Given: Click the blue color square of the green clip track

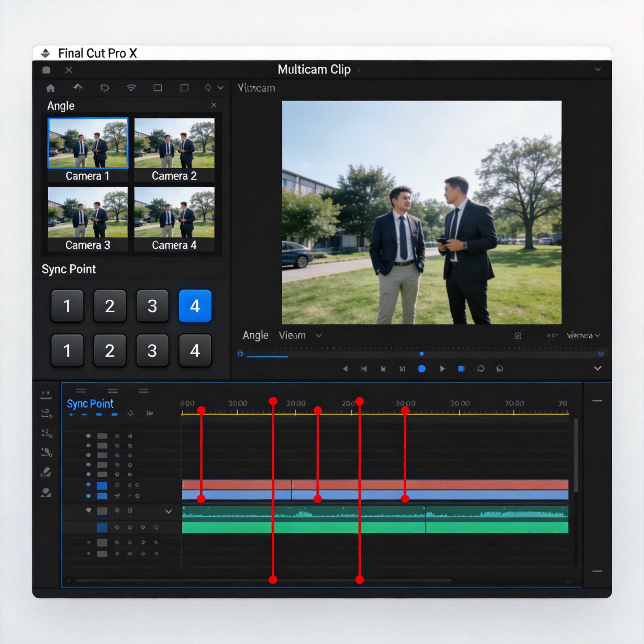Looking at the screenshot, I should coord(102,527).
